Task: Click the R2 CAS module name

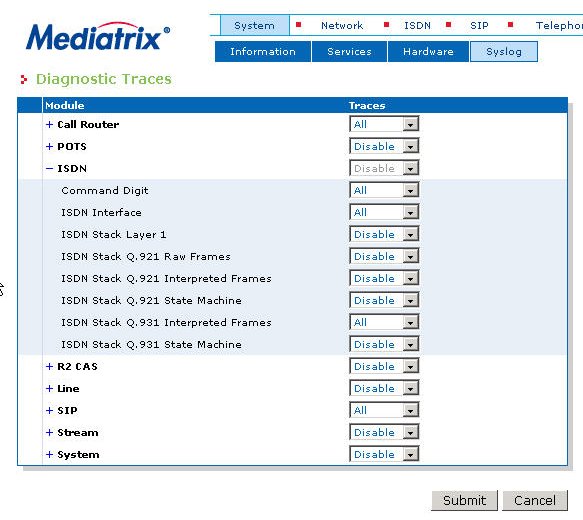Action: tap(77, 366)
